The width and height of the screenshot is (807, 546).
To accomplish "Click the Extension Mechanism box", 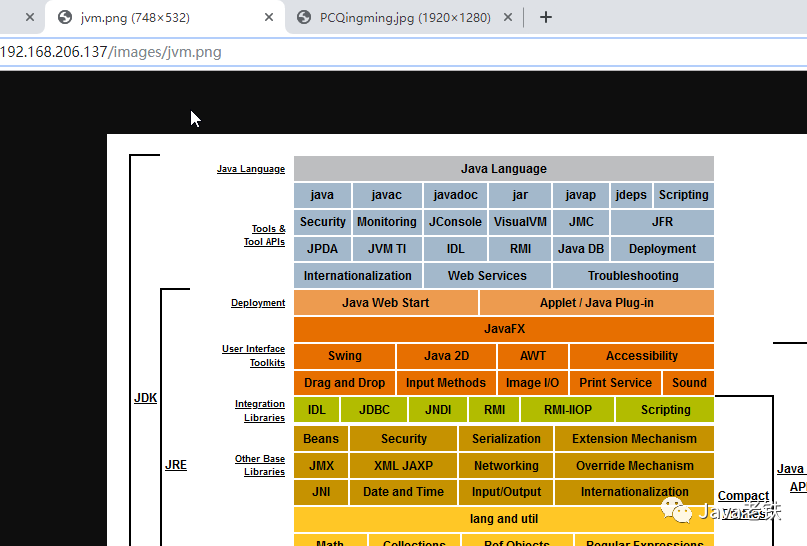I will point(635,439).
